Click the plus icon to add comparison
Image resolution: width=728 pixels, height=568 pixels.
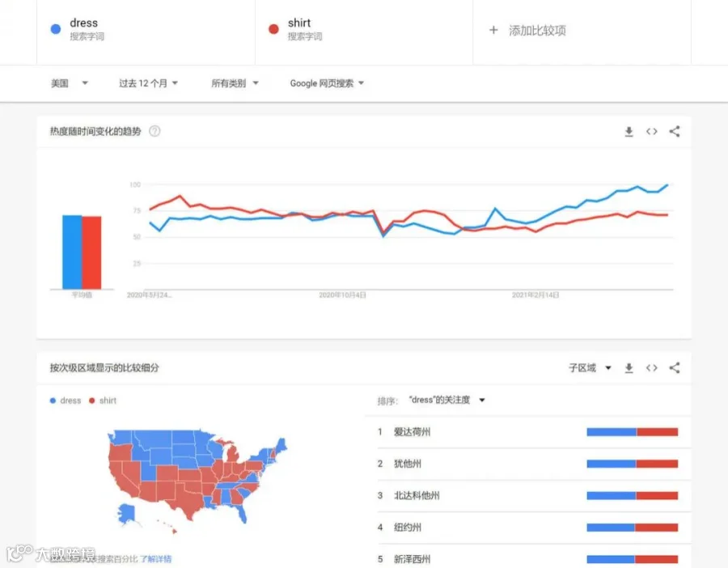(x=493, y=30)
